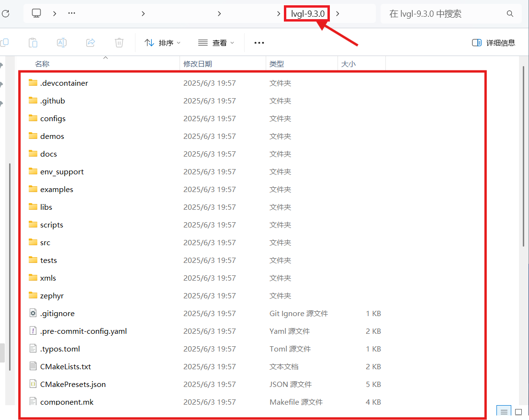Open the 查看 view options dropdown

(x=216, y=43)
